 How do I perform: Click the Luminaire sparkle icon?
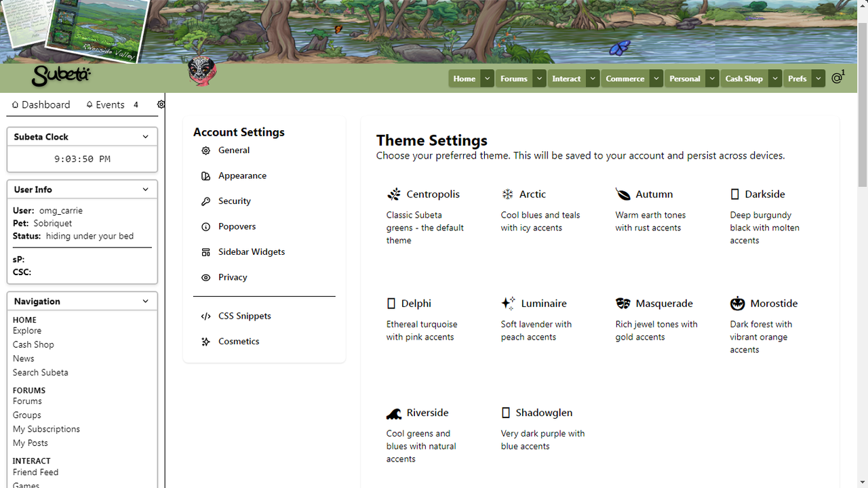508,303
